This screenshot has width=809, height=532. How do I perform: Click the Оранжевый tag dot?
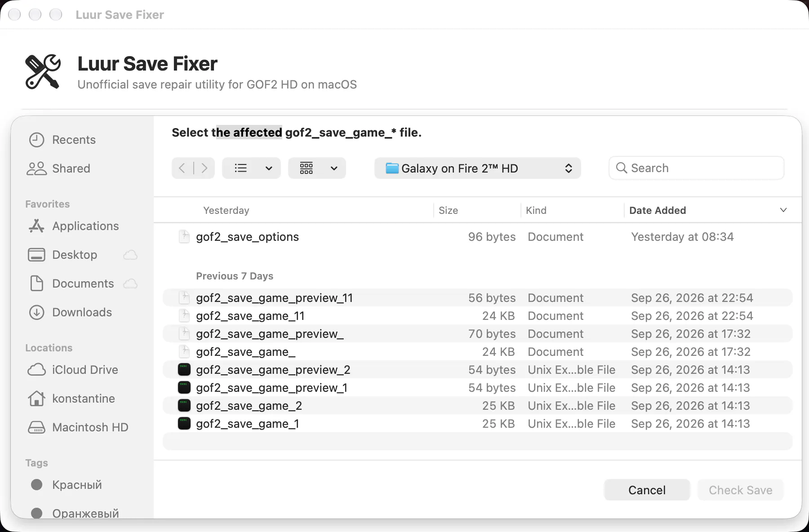tap(36, 513)
